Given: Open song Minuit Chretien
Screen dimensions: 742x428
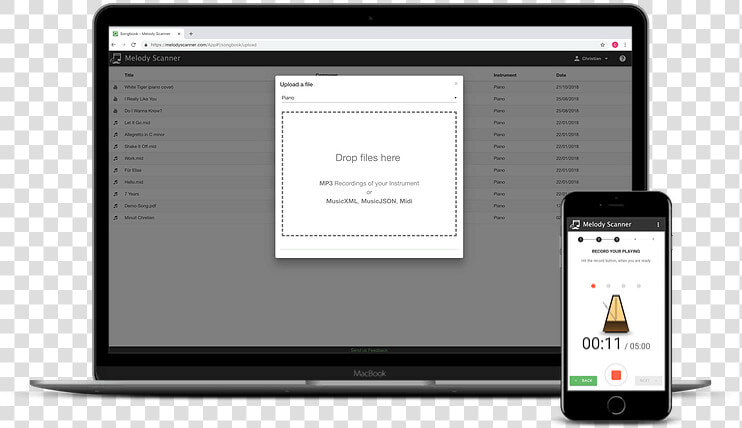Looking at the screenshot, I should click(x=139, y=218).
